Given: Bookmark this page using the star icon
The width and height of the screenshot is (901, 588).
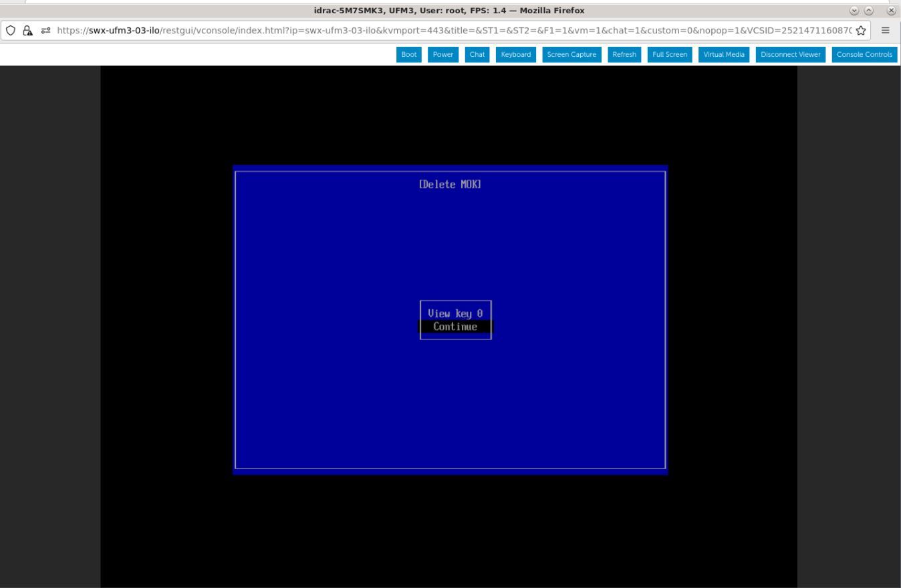Looking at the screenshot, I should pos(860,30).
